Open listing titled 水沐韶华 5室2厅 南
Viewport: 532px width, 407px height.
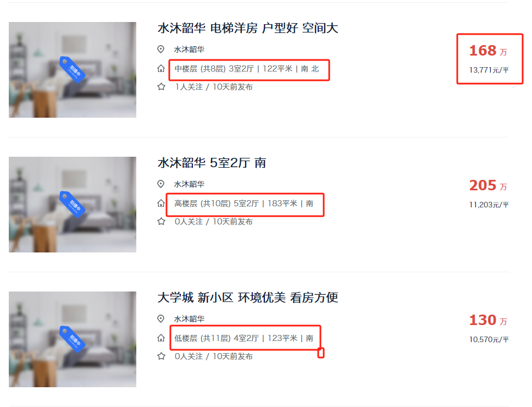[212, 163]
